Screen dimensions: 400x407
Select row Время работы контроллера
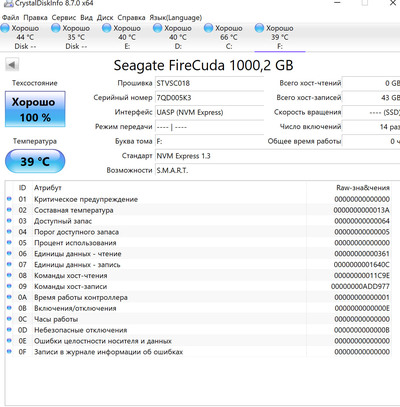click(x=198, y=297)
